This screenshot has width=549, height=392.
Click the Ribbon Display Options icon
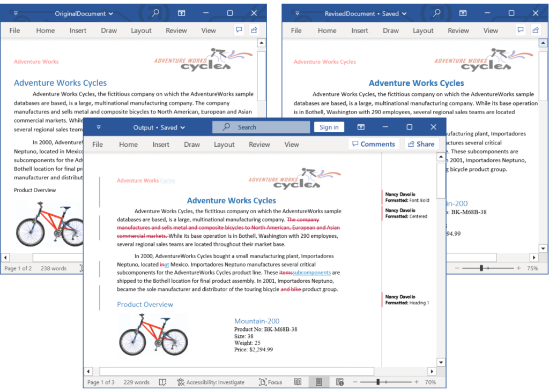[x=361, y=127]
